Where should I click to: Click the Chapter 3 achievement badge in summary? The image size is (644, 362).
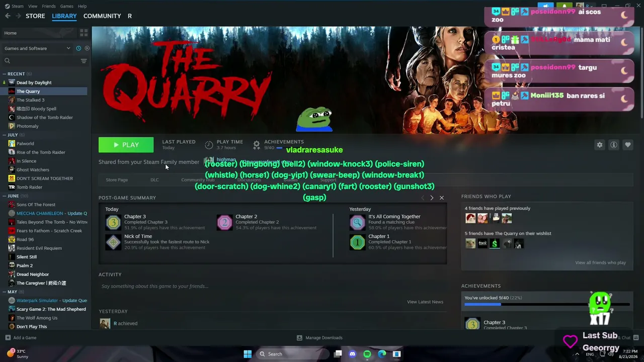pos(113,222)
